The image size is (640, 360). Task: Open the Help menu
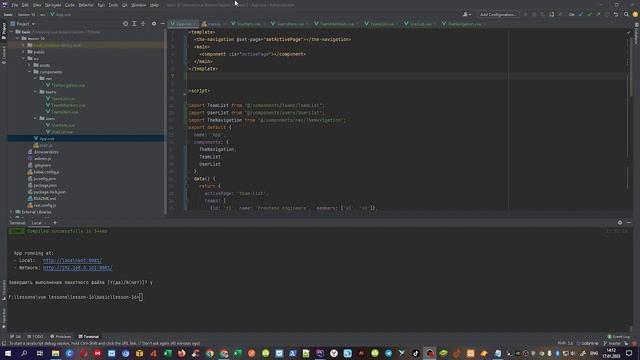(154, 5)
